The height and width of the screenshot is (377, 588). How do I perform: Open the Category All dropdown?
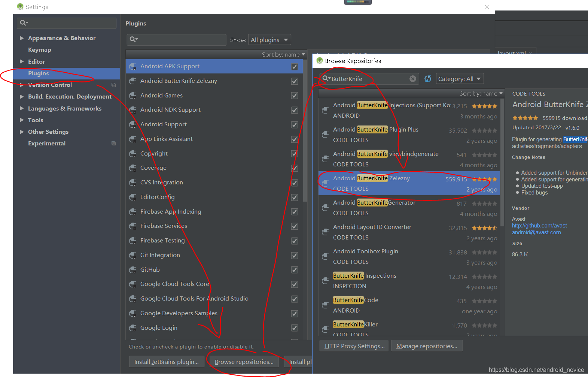(460, 79)
